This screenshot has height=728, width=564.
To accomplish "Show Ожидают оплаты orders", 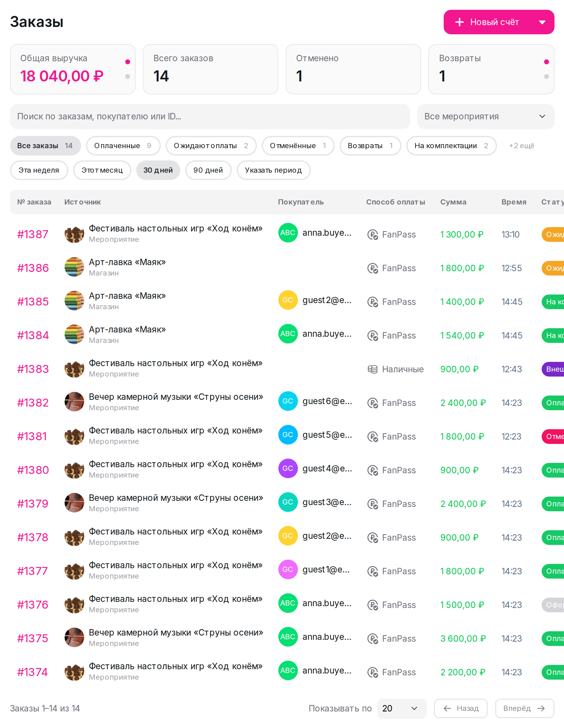I will pyautogui.click(x=211, y=146).
